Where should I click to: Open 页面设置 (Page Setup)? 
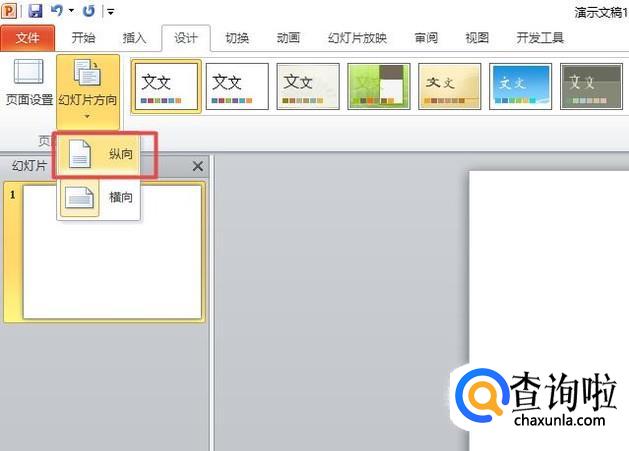(x=29, y=82)
